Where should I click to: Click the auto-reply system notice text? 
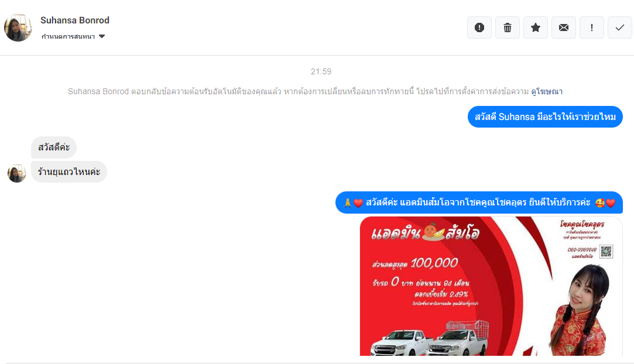[299, 92]
